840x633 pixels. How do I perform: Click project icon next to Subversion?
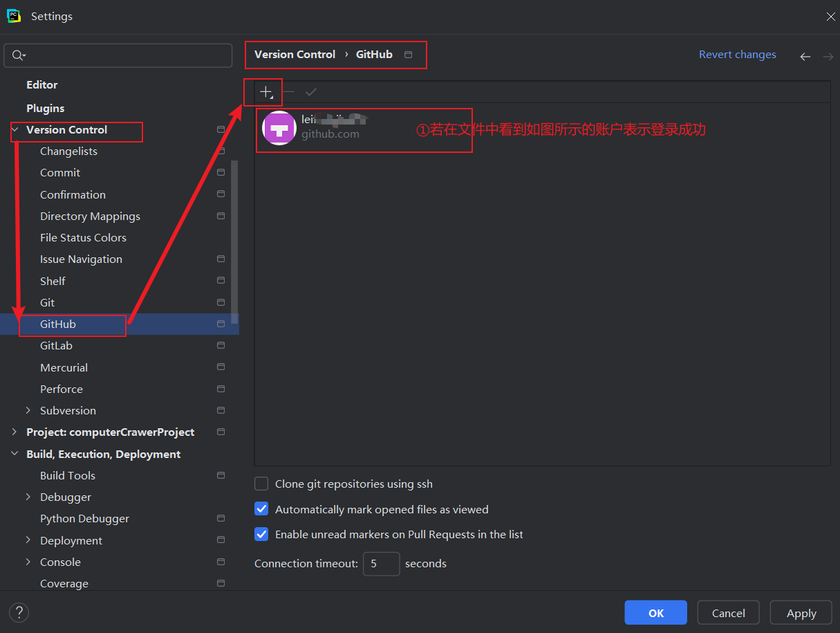[221, 410]
